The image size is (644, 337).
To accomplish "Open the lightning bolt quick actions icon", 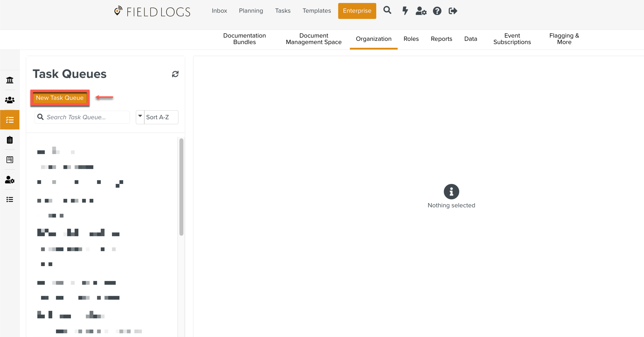I will [405, 11].
